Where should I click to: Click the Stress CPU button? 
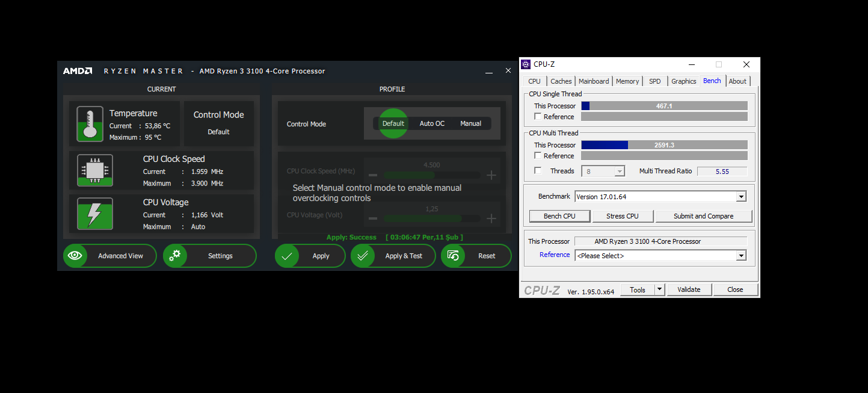(623, 216)
